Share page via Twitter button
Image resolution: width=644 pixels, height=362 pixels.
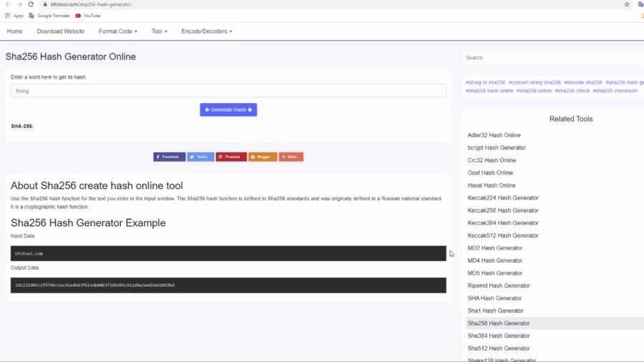(x=200, y=157)
